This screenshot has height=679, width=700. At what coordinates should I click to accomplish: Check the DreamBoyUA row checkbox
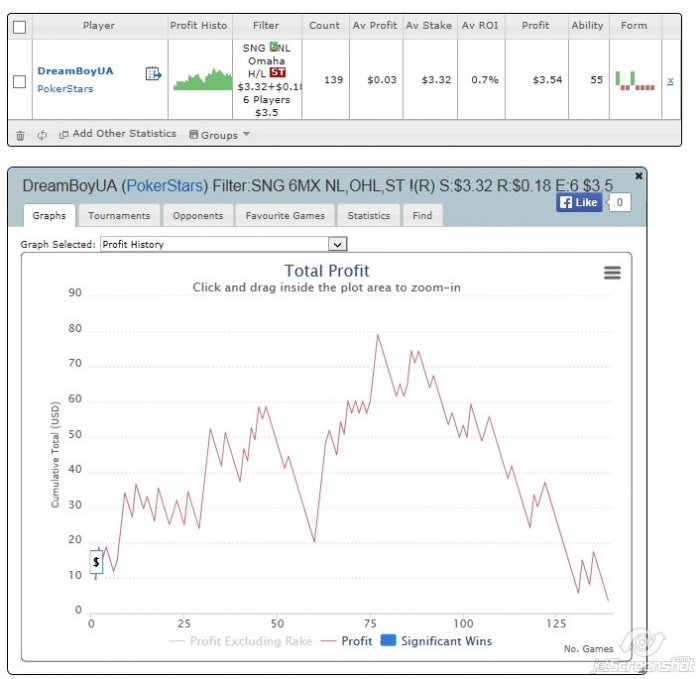click(x=19, y=82)
